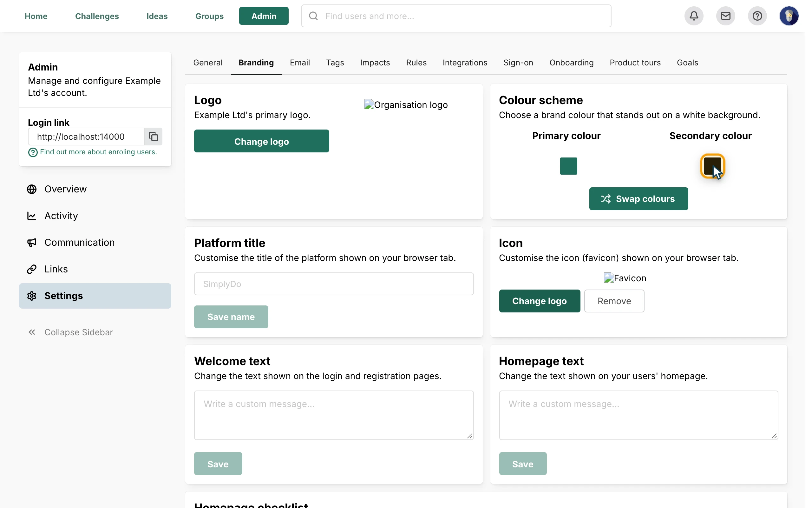
Task: Open the Product tours tab
Action: click(x=635, y=63)
